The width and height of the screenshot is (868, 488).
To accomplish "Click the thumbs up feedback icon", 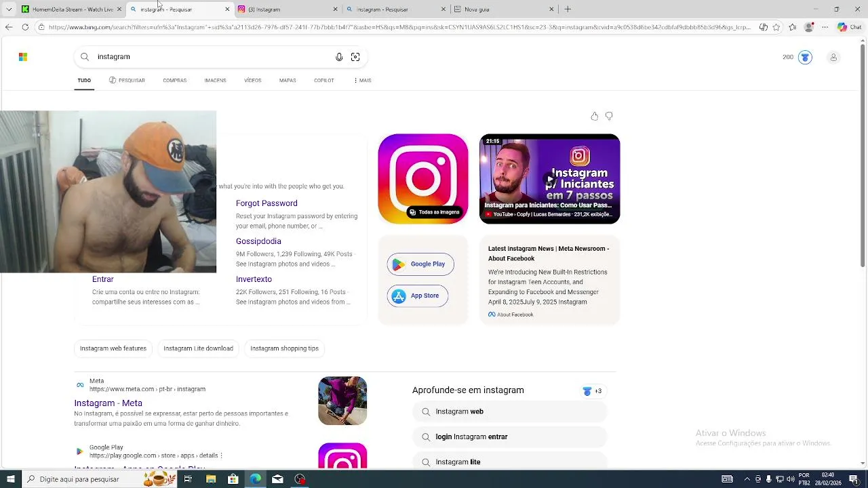I will coord(595,117).
